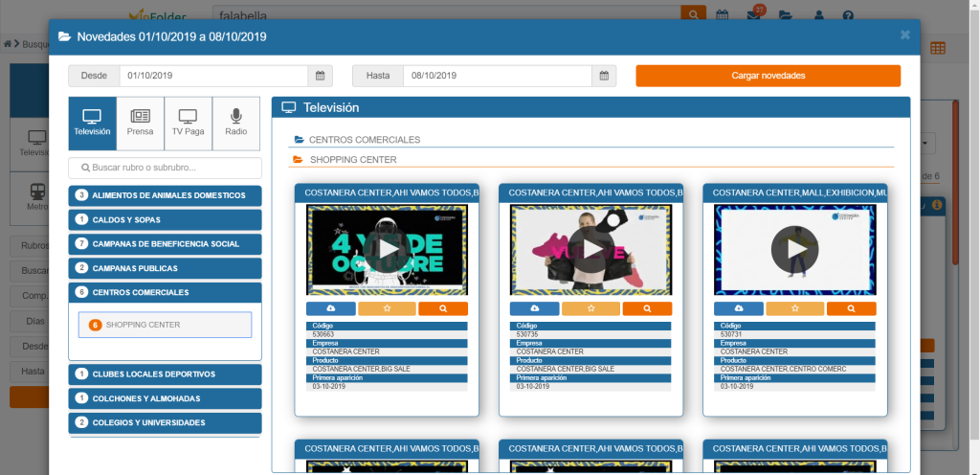The image size is (980, 475).
Task: Switch to table grid view icon behind dialog
Action: pyautogui.click(x=938, y=48)
